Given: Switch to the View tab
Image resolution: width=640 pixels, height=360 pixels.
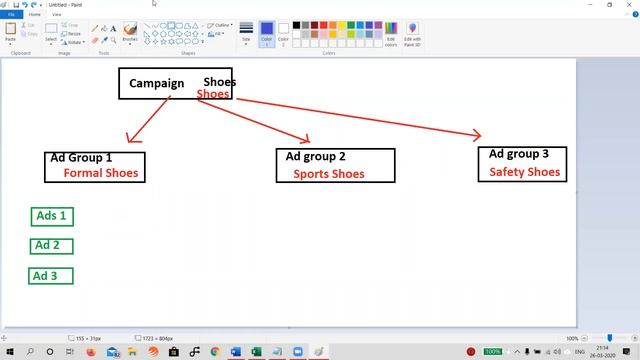Looking at the screenshot, I should (57, 14).
